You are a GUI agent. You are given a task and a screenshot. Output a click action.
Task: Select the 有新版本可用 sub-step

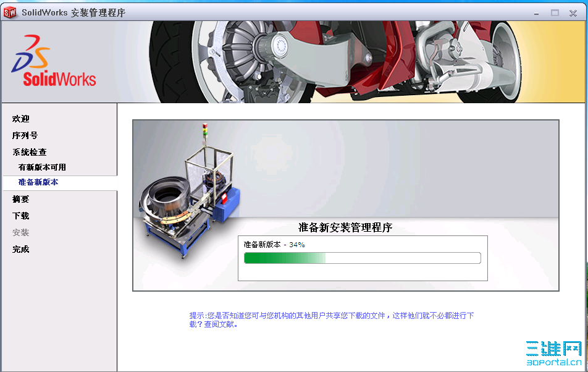click(42, 167)
